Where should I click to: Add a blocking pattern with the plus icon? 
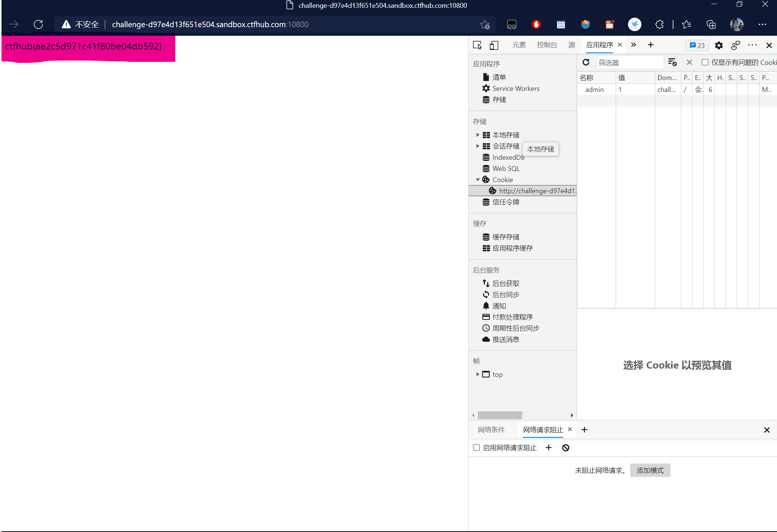548,448
